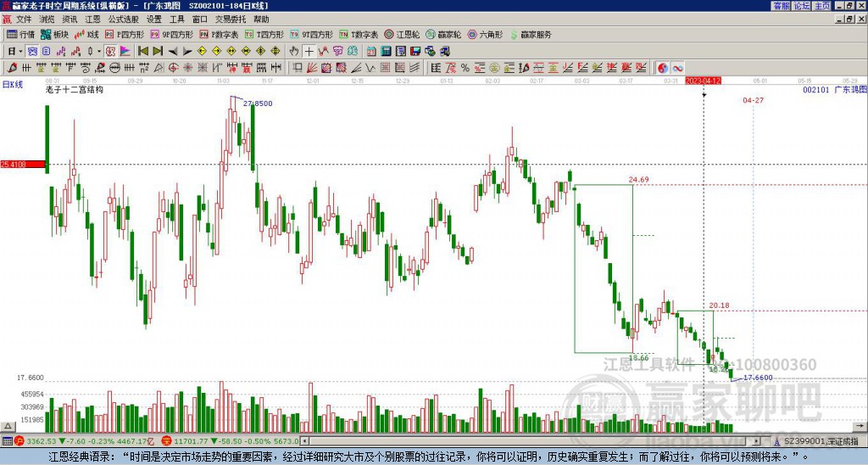Select the circled compass target tool
Image resolution: width=868 pixels, height=465 pixels.
click(173, 68)
